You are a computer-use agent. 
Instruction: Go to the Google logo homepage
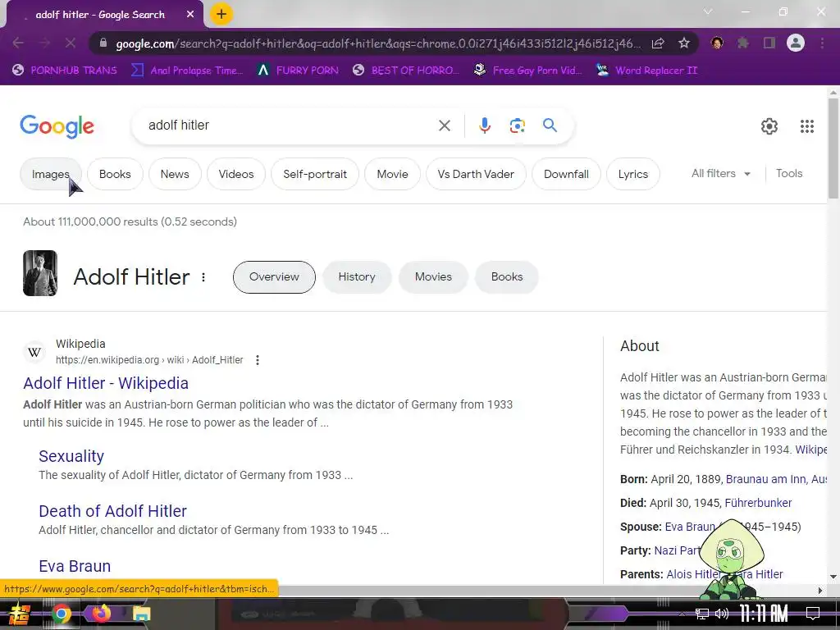point(57,126)
